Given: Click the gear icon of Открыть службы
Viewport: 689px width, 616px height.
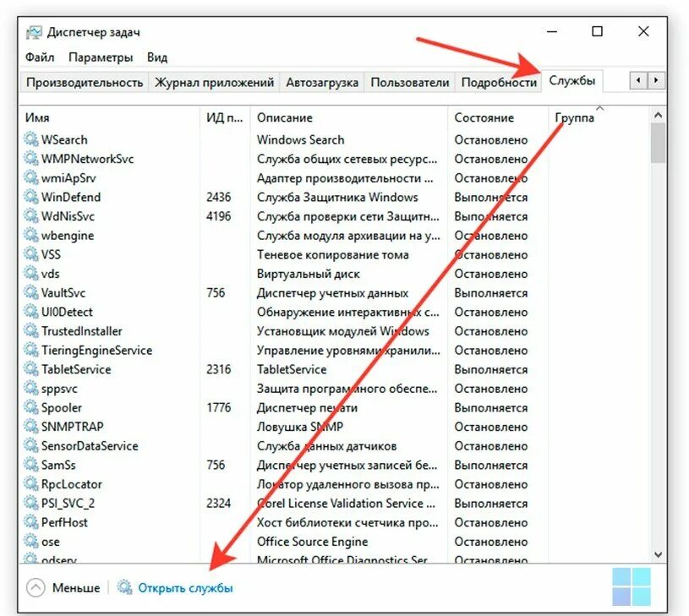Looking at the screenshot, I should (x=124, y=587).
